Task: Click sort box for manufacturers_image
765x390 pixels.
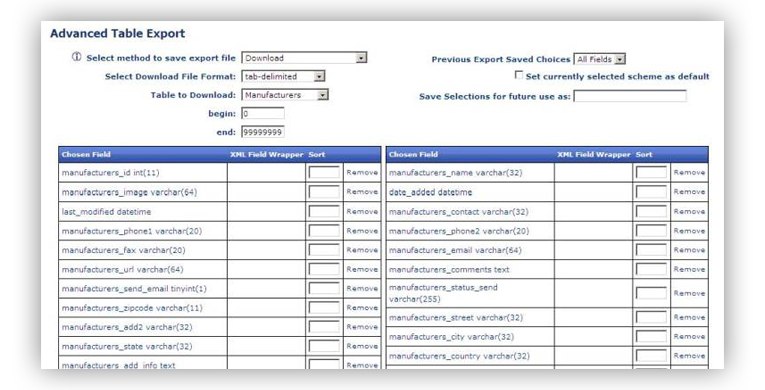Action: coord(324,192)
